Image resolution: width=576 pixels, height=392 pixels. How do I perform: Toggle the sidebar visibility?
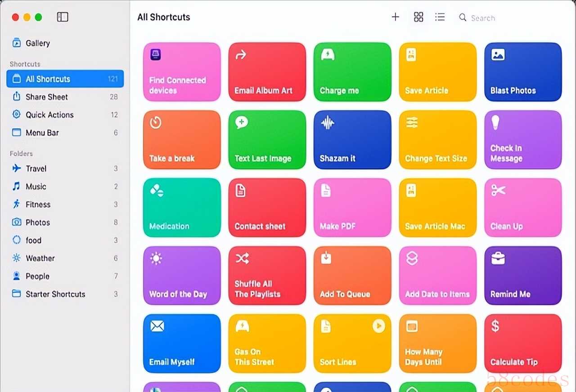tap(63, 17)
